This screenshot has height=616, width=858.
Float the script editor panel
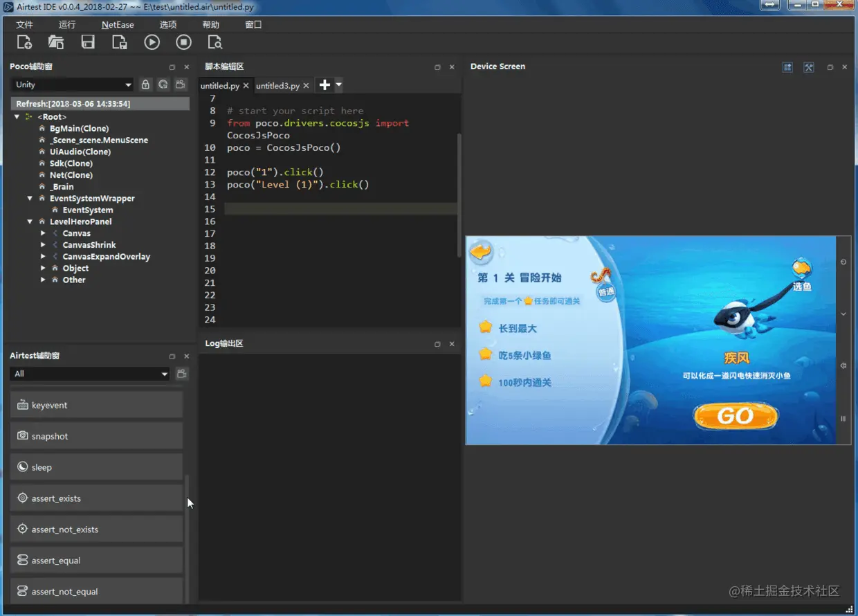(437, 67)
